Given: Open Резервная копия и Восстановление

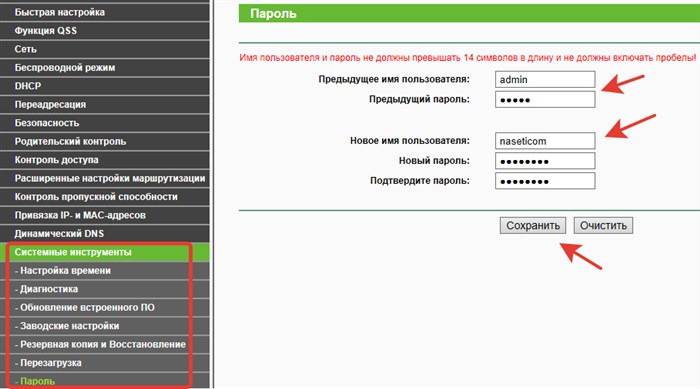Looking at the screenshot, I should coord(104,344).
